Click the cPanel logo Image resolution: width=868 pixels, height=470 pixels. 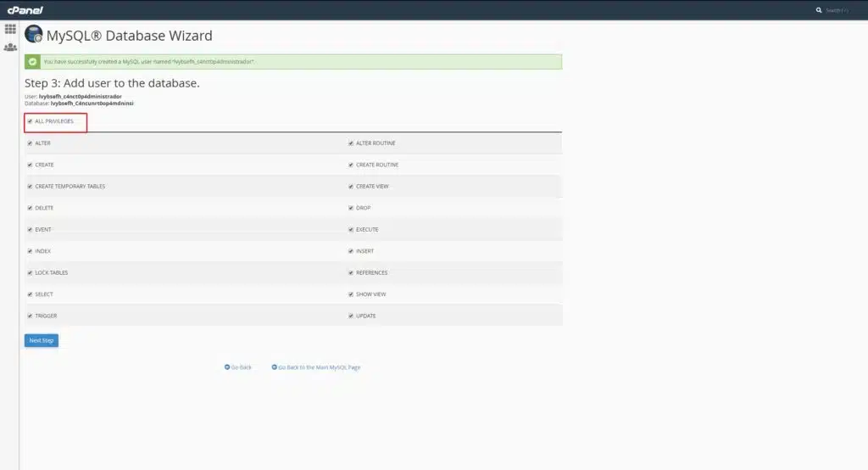tap(25, 10)
